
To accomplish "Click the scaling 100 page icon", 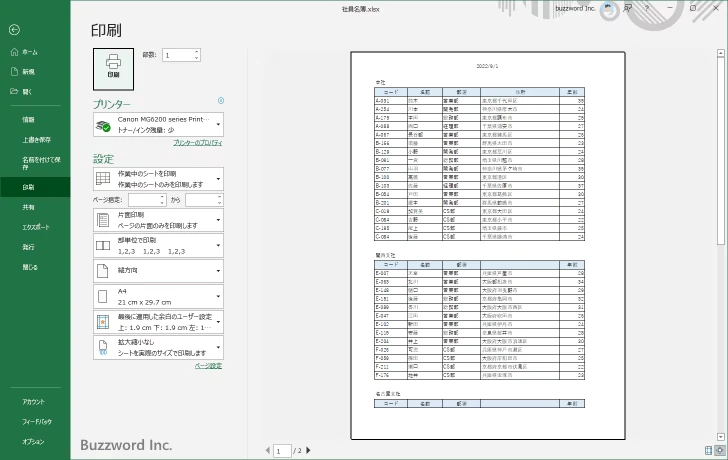I will click(x=103, y=348).
